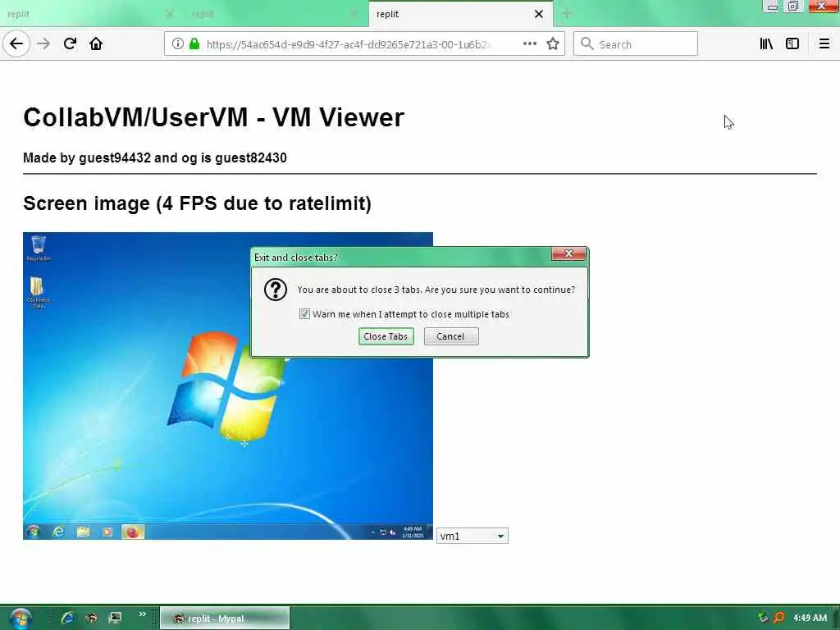Reload the current page
Screen dimensions: 840x630
70,43
